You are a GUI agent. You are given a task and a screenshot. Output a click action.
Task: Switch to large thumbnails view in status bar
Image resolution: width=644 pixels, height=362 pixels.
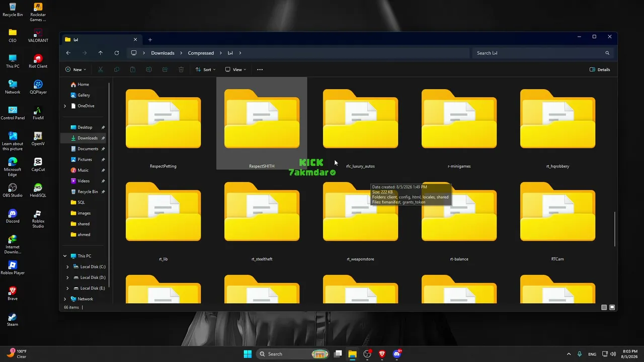click(x=612, y=307)
